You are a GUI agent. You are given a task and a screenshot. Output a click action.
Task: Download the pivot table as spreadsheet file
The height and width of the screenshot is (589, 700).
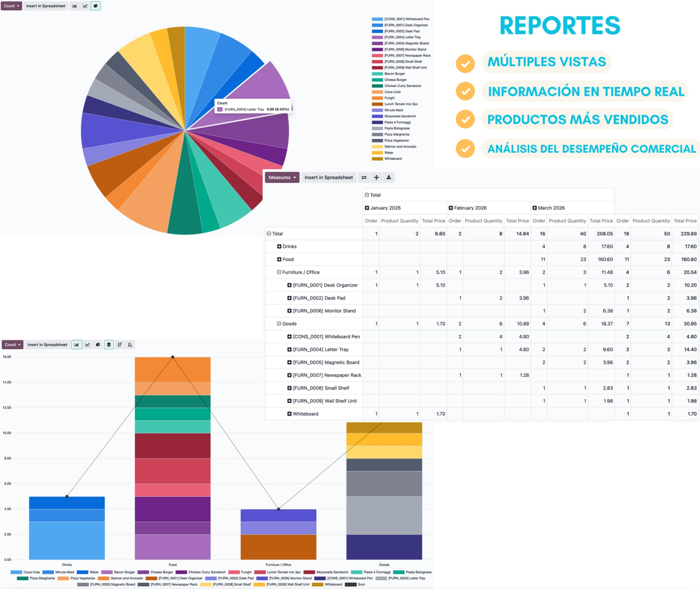389,178
